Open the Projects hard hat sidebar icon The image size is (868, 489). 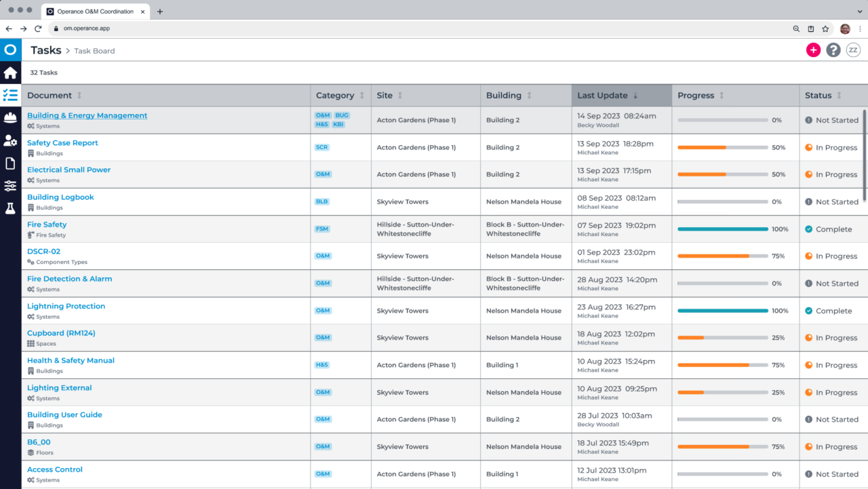tap(9, 117)
